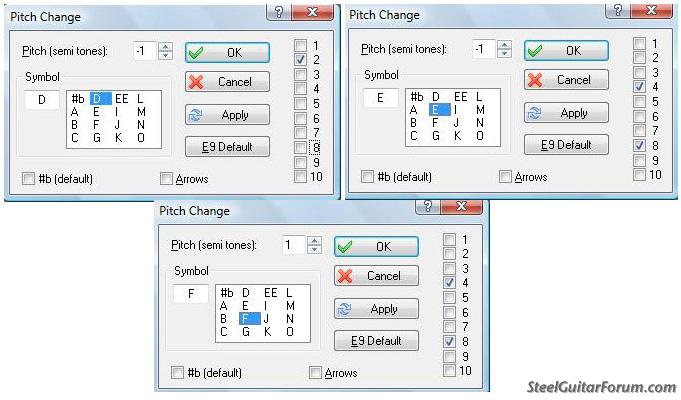Screen dimensions: 681x400
Task: Enable the Arrows checkbox in the bottom dialog
Action: pyautogui.click(x=315, y=373)
